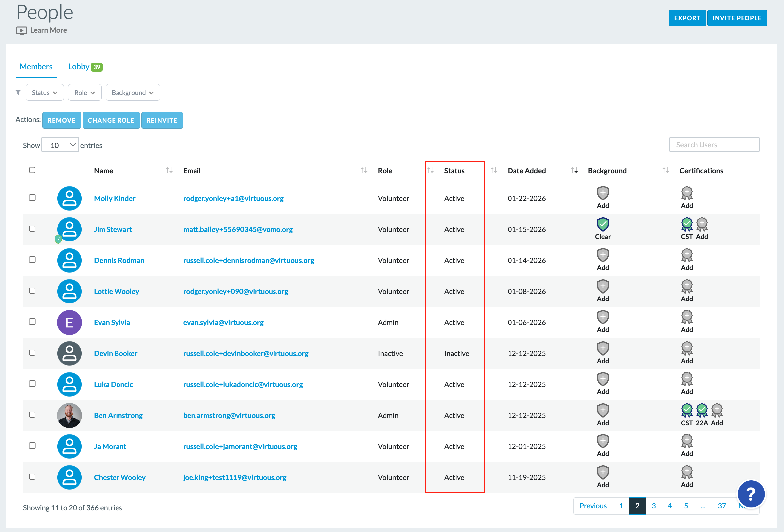Expand the Background filter dropdown
The width and height of the screenshot is (784, 532).
132,93
